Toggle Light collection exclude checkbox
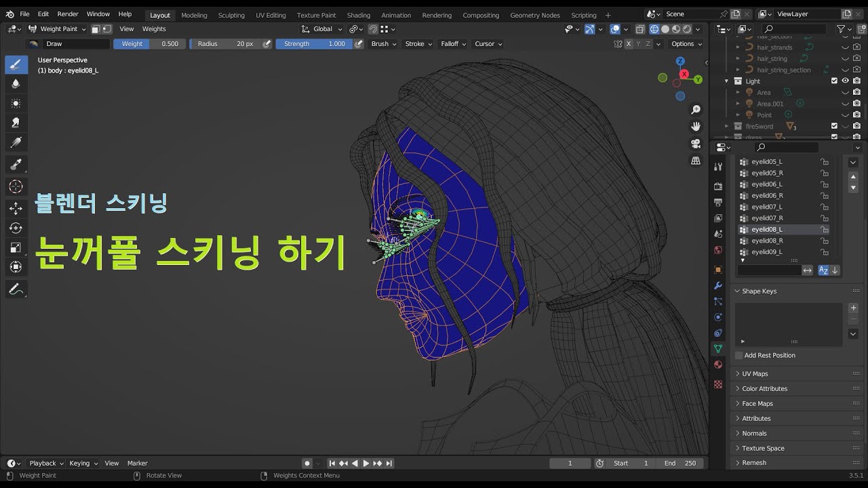This screenshot has width=868, height=488. [x=834, y=81]
